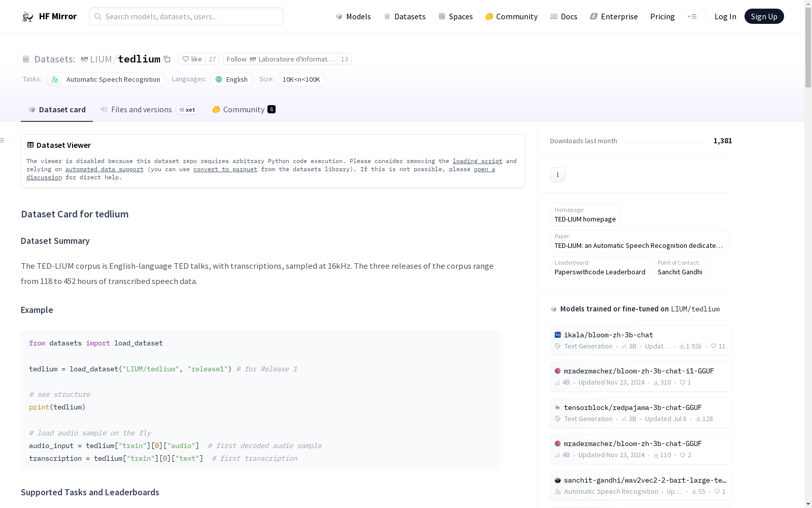Select the English language tag
The height and width of the screenshot is (508, 812).
[231, 79]
